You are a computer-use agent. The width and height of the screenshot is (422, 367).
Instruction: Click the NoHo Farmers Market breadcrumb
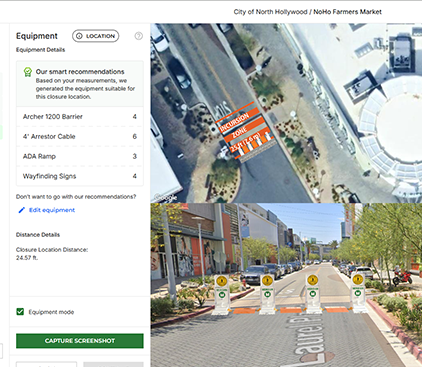pos(347,12)
